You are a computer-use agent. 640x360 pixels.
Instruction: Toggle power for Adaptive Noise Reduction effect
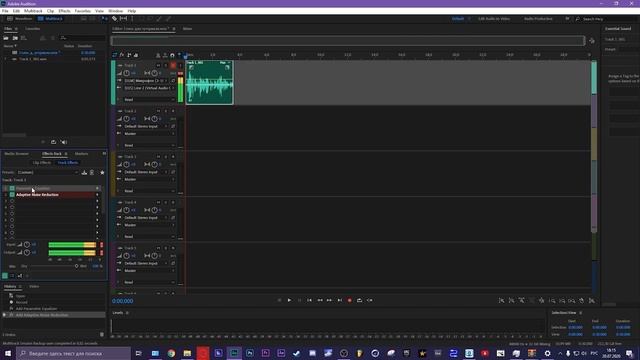12,195
